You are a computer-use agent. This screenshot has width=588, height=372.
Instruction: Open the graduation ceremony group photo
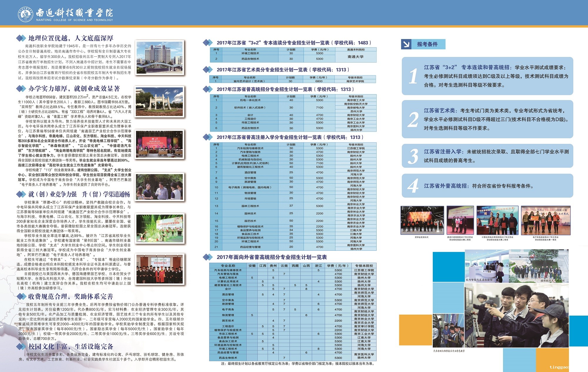(x=160, y=269)
